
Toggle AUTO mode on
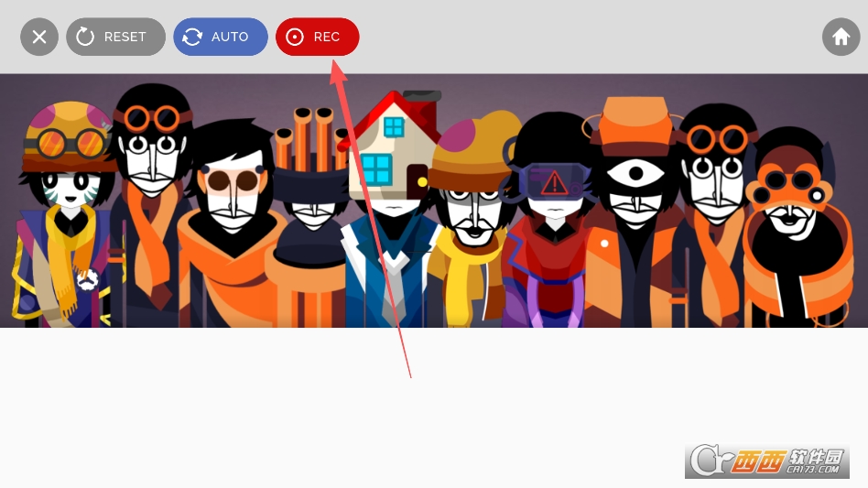(220, 37)
